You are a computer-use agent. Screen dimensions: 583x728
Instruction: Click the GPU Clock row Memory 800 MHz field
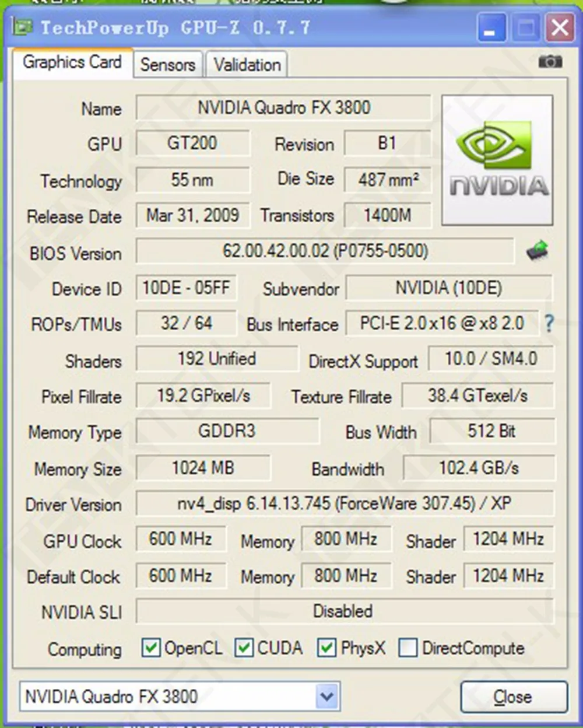click(346, 539)
